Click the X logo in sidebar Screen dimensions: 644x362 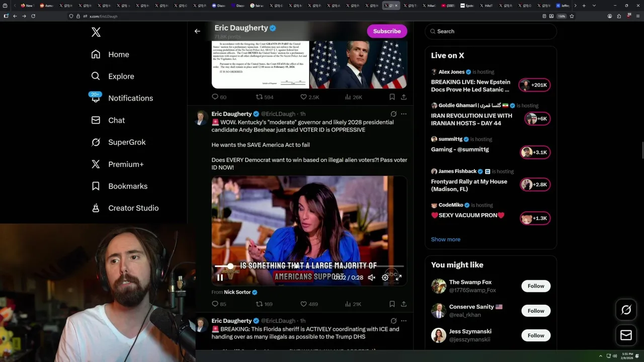(x=96, y=32)
